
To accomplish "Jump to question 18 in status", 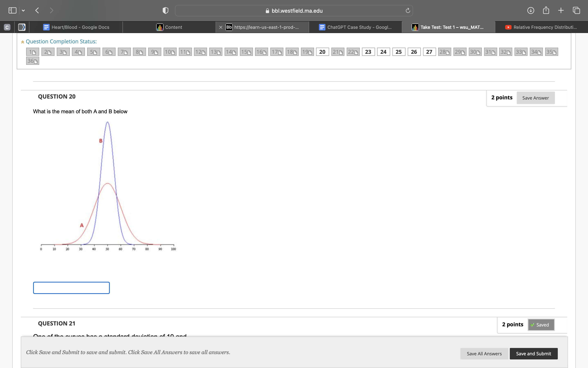I will coord(292,52).
